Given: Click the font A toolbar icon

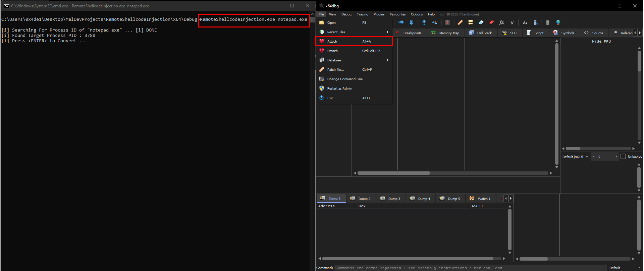Looking at the screenshot, I should click(x=525, y=22).
